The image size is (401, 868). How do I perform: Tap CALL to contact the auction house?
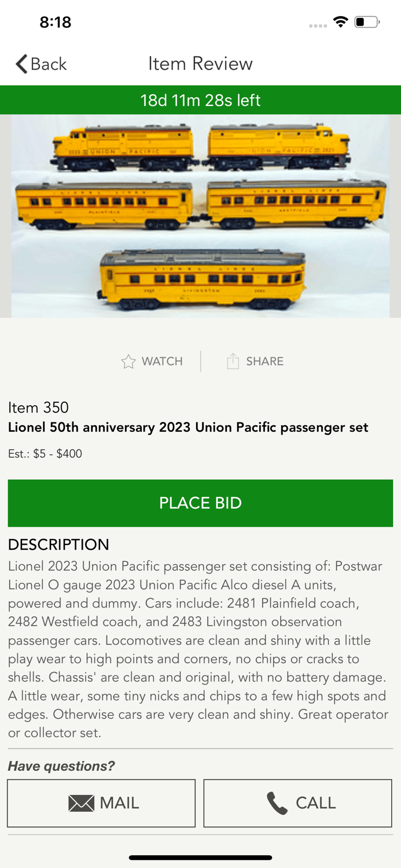pos(297,803)
